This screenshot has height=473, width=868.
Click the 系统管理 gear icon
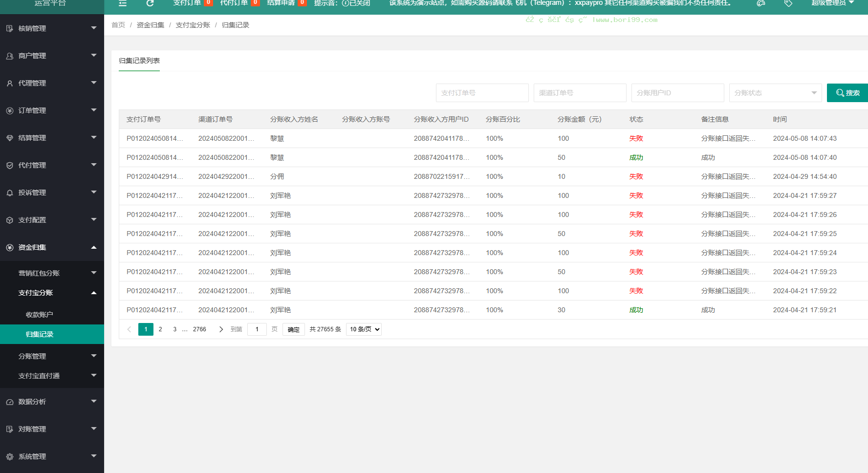10,456
